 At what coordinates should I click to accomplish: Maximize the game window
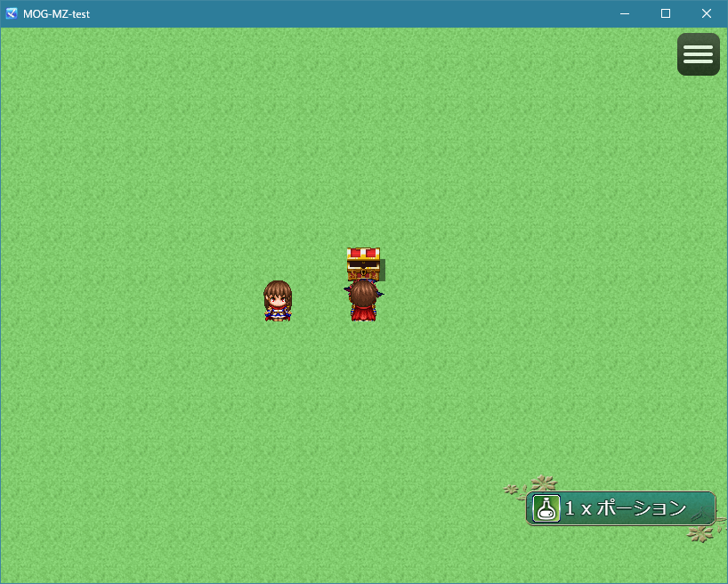pos(665,13)
